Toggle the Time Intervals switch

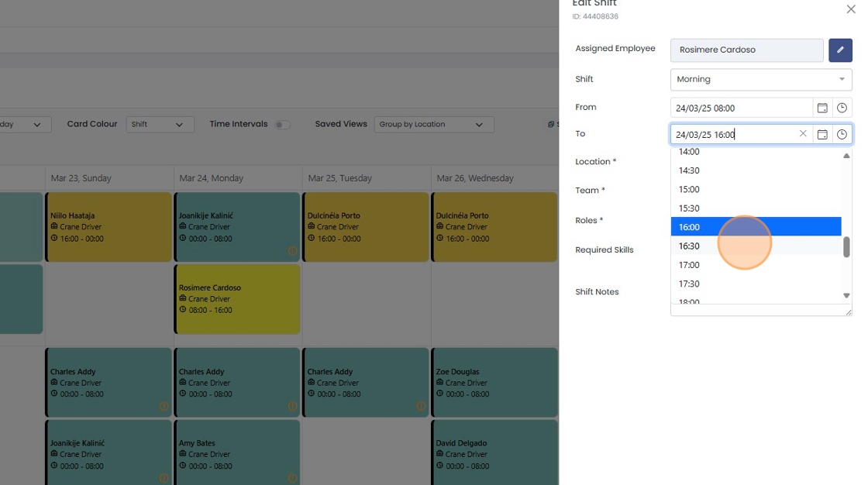coord(282,125)
